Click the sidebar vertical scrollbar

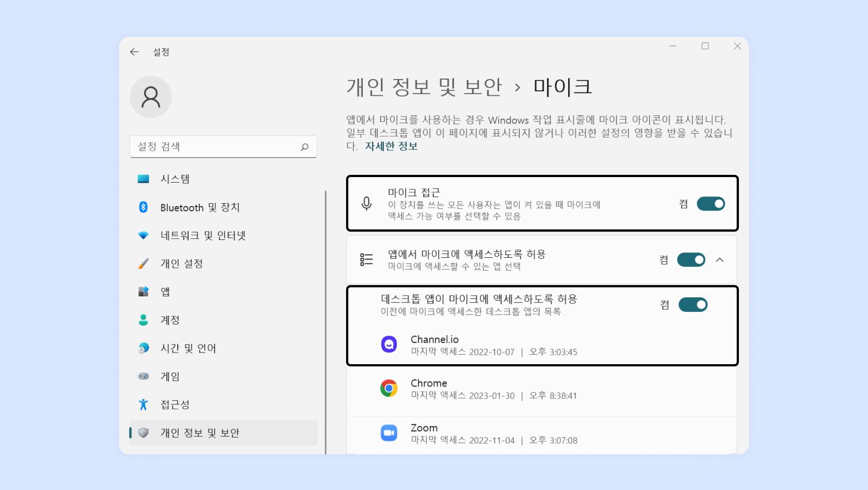(x=326, y=322)
